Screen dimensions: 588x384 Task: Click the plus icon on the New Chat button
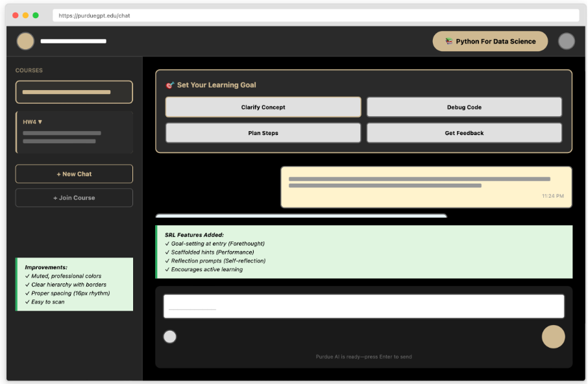[58, 173]
